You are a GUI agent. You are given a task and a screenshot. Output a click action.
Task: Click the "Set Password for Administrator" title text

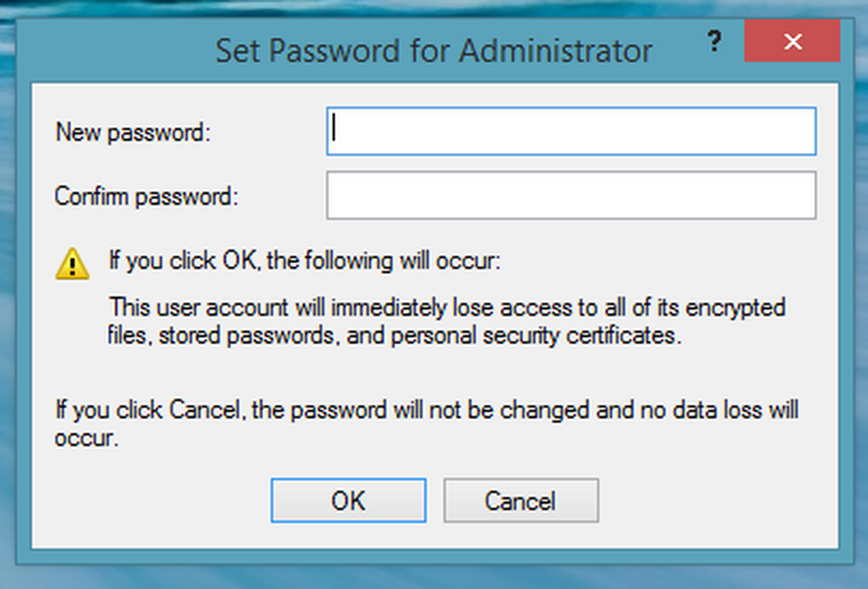(x=433, y=50)
